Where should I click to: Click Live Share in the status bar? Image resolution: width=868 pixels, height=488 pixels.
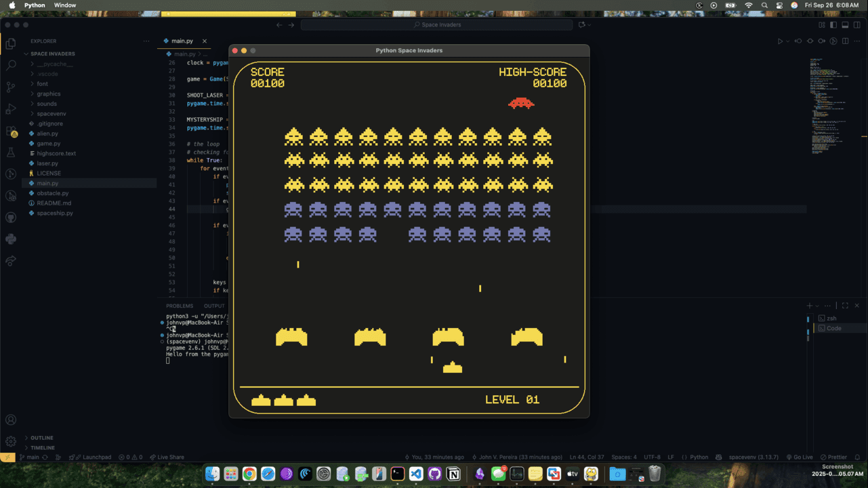coord(167,457)
